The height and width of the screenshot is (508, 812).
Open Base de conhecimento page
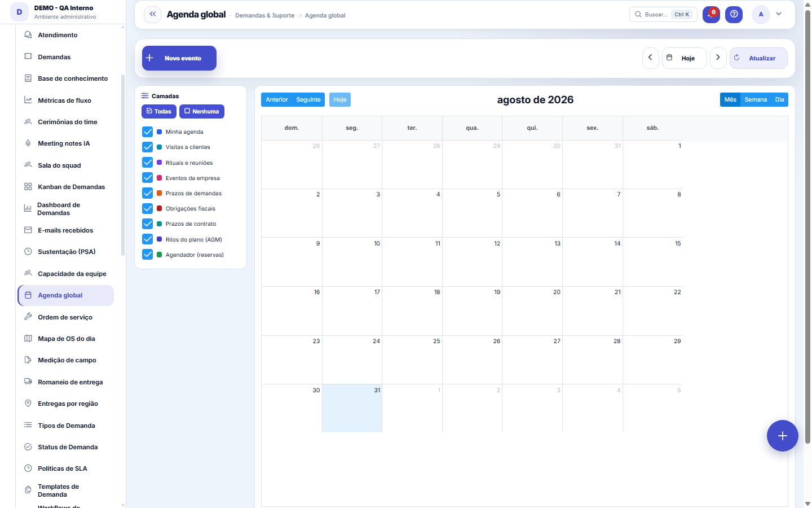(x=66, y=78)
